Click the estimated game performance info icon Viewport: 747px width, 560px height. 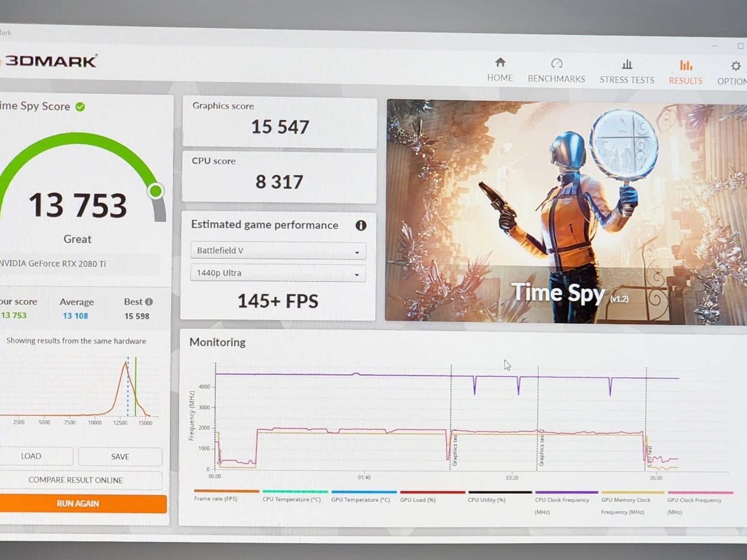point(361,225)
